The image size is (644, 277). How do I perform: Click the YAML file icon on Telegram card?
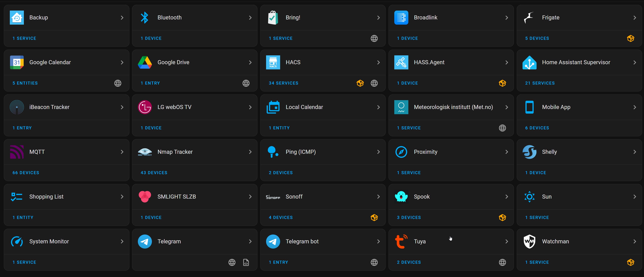[246, 262]
